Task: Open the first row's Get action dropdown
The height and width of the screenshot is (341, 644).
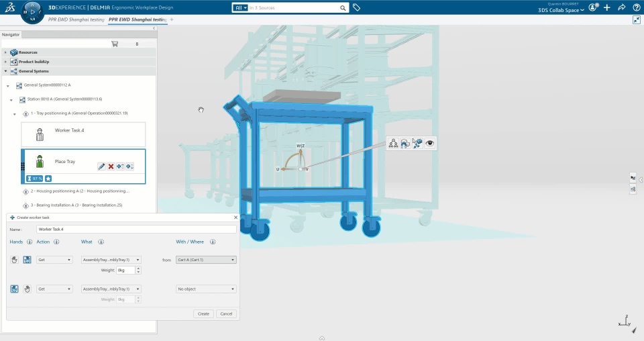Action: coord(54,260)
